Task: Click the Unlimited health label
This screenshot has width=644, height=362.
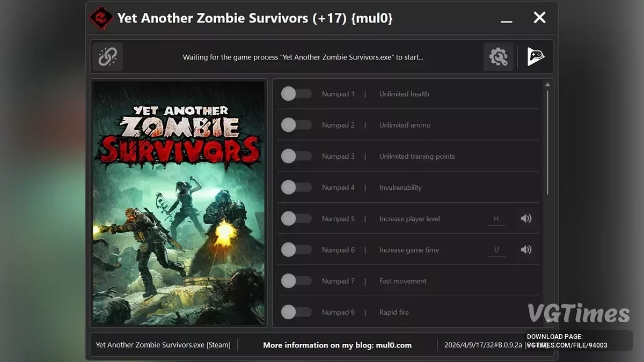Action: (404, 94)
